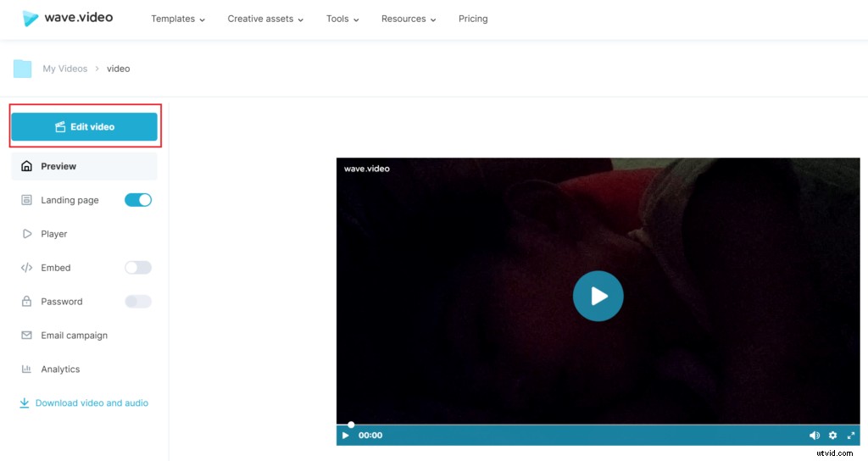Click the wave.video logo
The height and width of the screenshot is (461, 868).
point(68,18)
